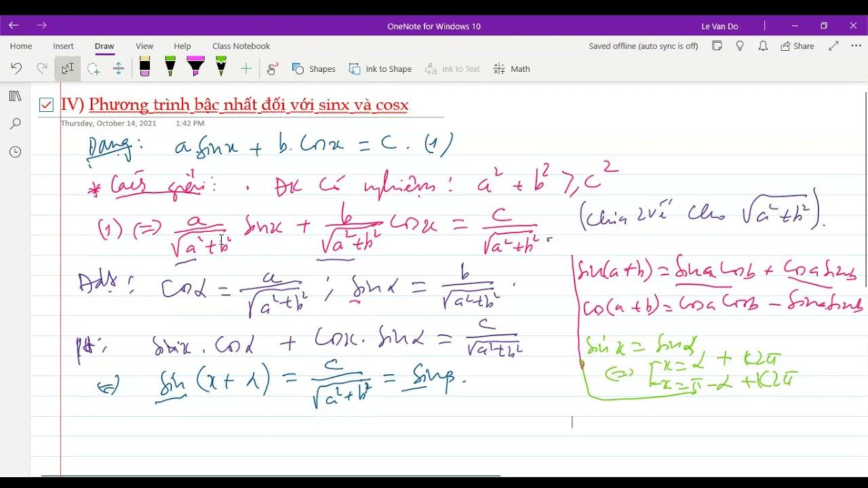This screenshot has width=868, height=488.
Task: Open the Shapes gallery
Action: point(313,68)
